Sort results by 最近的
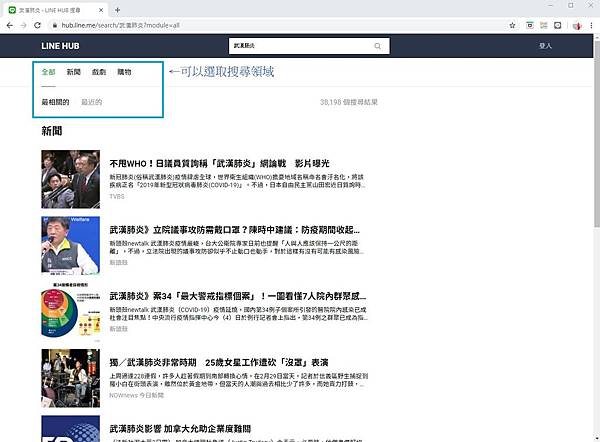 coord(91,102)
